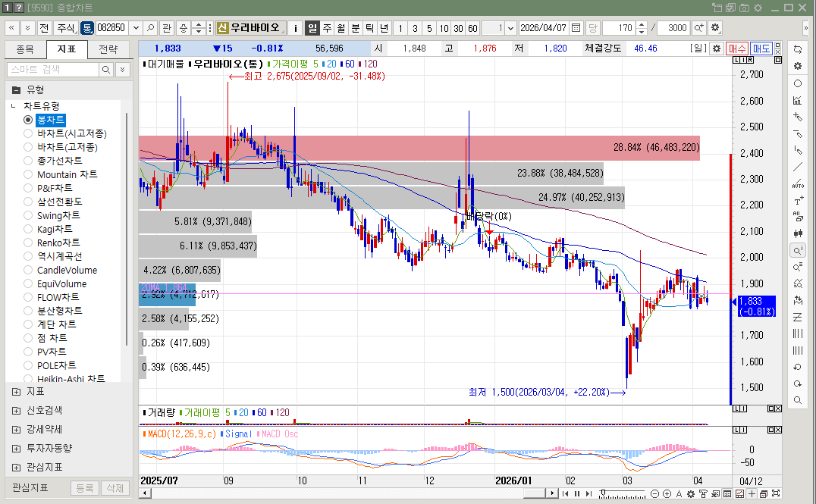Click the stock search magnifier icon
This screenshot has width=816, height=504.
150,27
